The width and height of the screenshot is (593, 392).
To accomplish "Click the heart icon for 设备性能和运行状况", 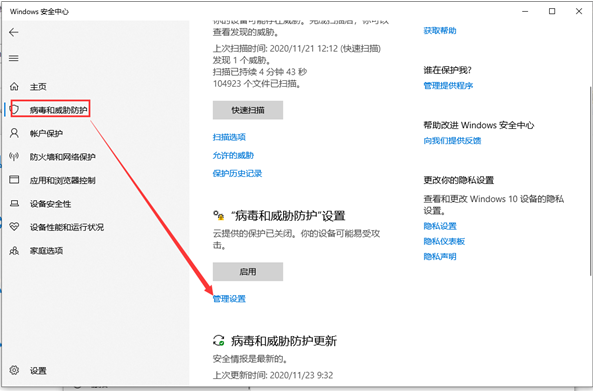I will click(14, 227).
